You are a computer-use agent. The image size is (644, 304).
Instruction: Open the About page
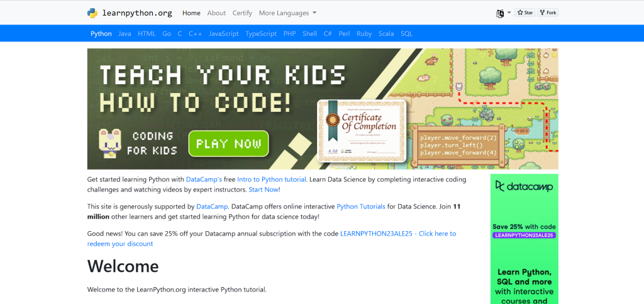(216, 13)
